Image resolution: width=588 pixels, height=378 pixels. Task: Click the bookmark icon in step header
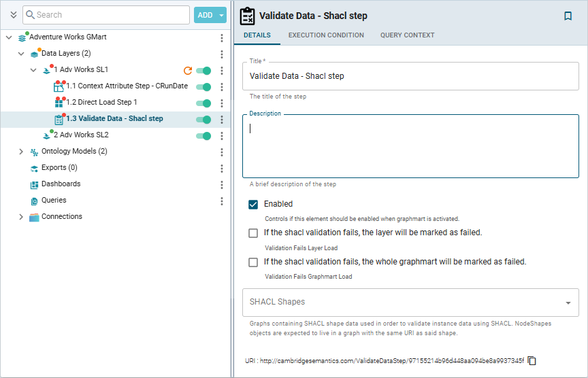click(x=568, y=16)
